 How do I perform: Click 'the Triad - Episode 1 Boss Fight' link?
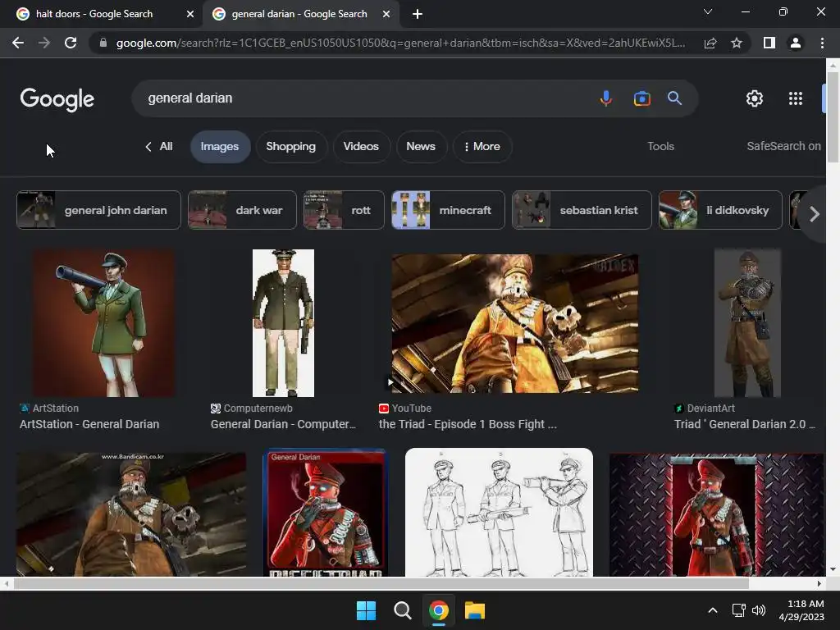coord(468,424)
